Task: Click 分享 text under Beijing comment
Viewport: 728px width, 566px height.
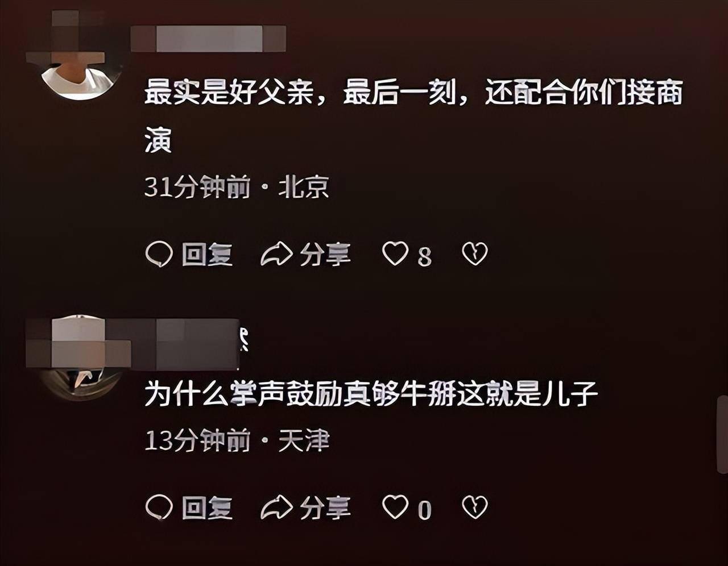Action: point(325,255)
